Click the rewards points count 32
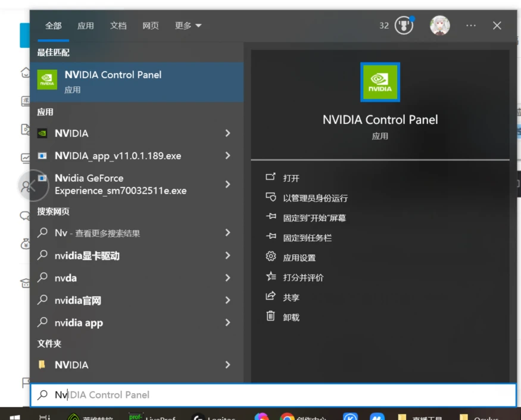The height and width of the screenshot is (420, 521). [x=384, y=26]
